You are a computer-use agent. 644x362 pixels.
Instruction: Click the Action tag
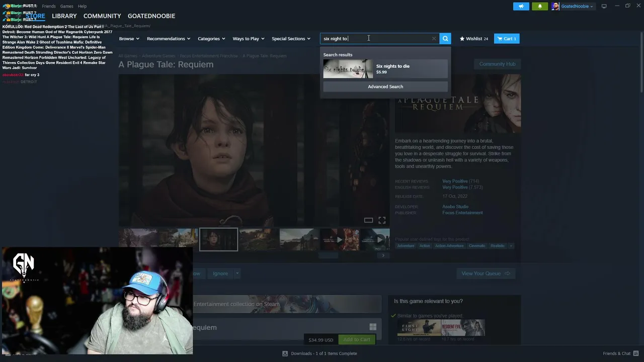point(425,246)
